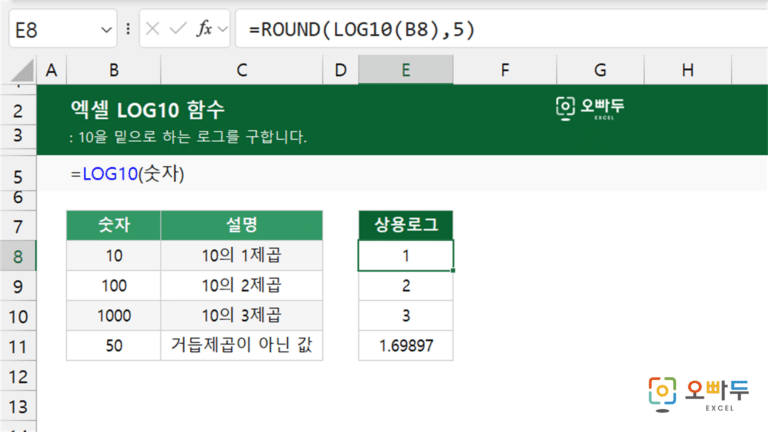Click the Select All corner triangle
Viewport: 768px width, 432px height.
23,70
